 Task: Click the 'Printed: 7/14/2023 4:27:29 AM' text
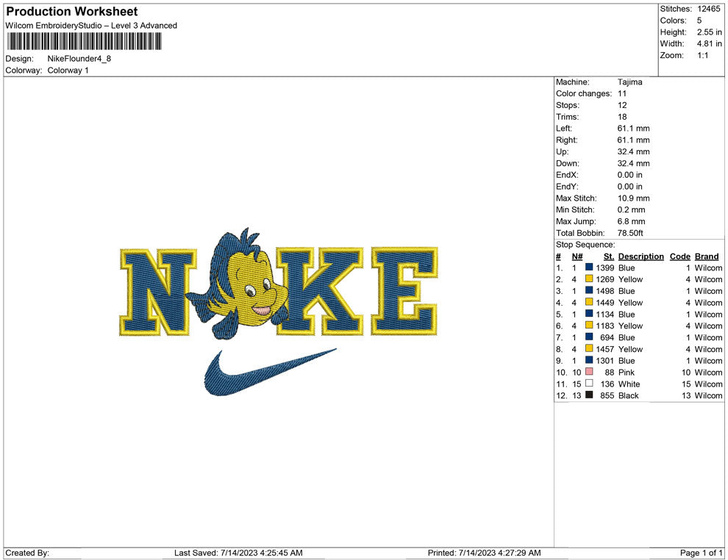[x=485, y=553]
